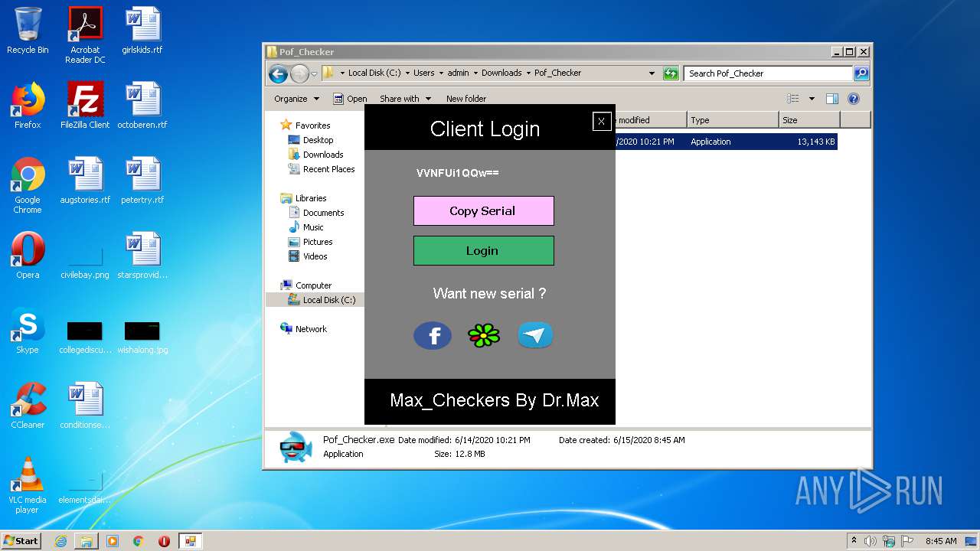
Task: Click the Telegram paper plane icon
Action: (535, 335)
